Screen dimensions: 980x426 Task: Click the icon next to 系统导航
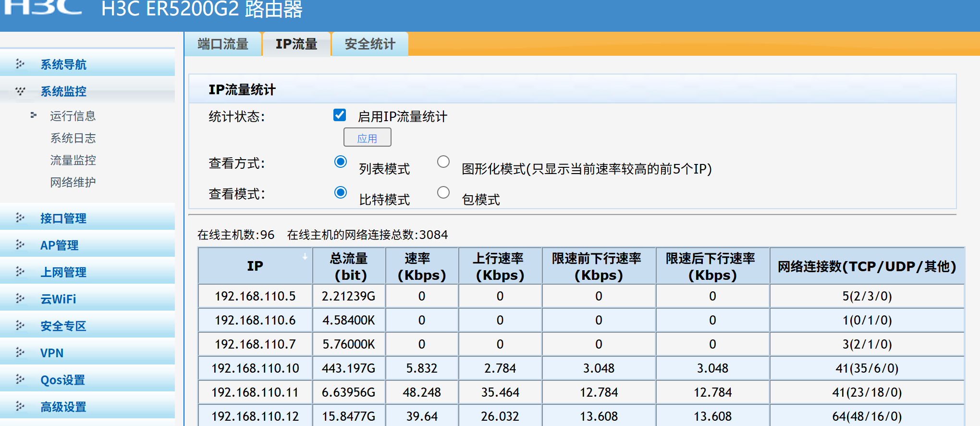coord(20,64)
